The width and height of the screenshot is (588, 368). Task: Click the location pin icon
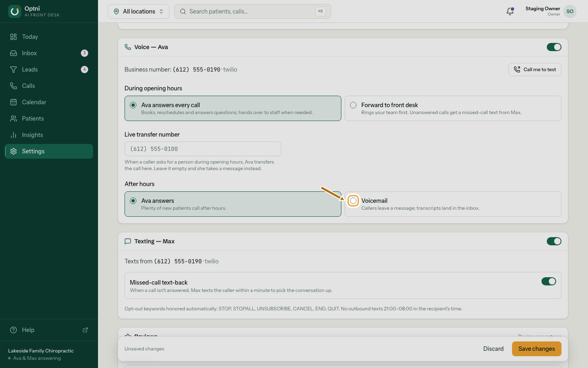click(x=116, y=11)
